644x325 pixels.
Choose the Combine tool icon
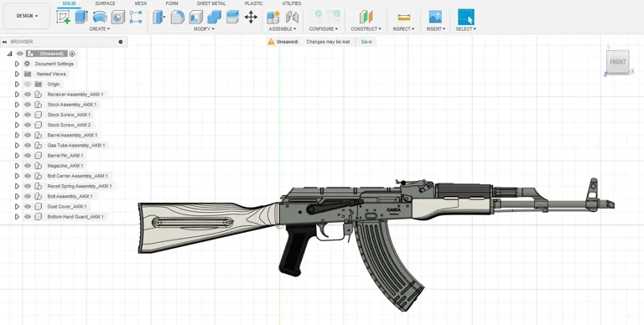pos(214,17)
